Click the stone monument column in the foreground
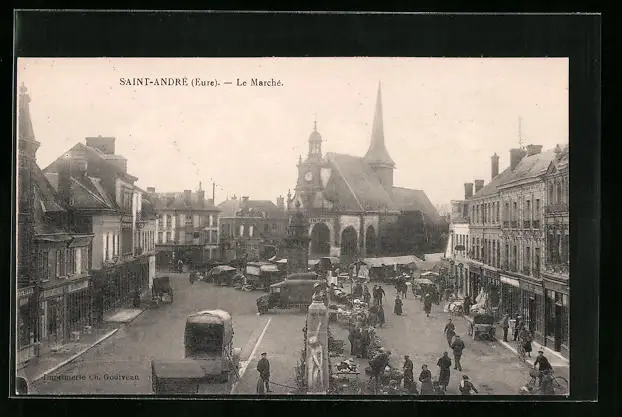This screenshot has width=622, height=417. click(x=317, y=343)
